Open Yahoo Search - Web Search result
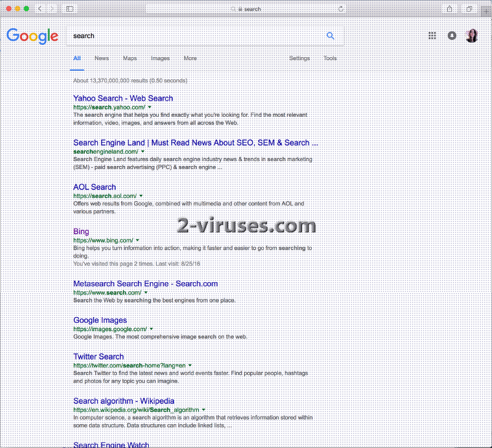Screen dimensions: 492x448 coord(123,98)
